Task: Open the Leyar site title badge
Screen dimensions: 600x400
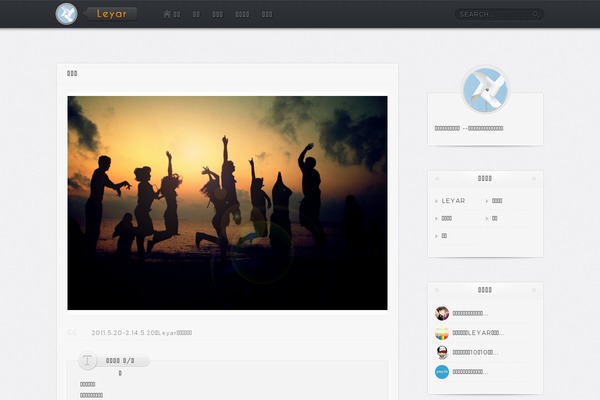Action: [x=111, y=14]
